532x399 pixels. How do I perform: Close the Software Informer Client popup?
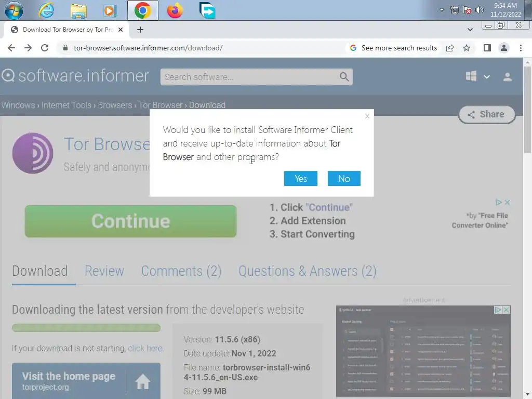coord(367,116)
